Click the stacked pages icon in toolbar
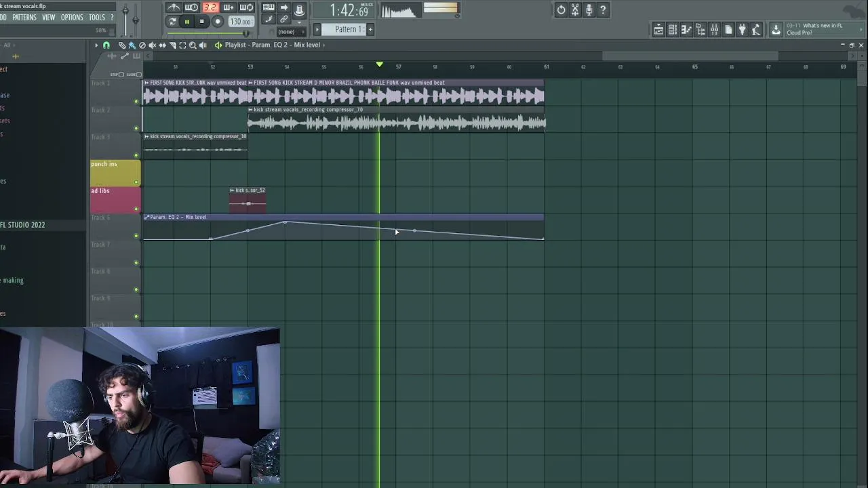The width and height of the screenshot is (868, 488). coord(728,29)
